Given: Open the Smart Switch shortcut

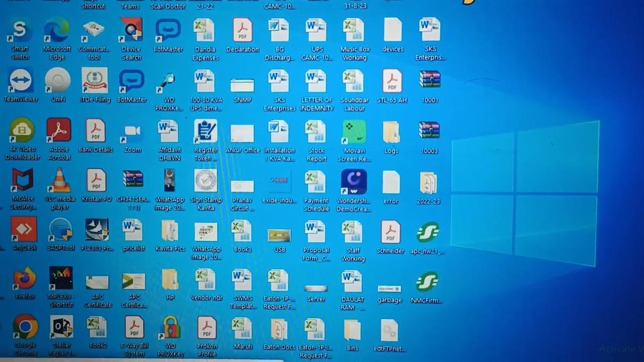Looking at the screenshot, I should (x=20, y=30).
